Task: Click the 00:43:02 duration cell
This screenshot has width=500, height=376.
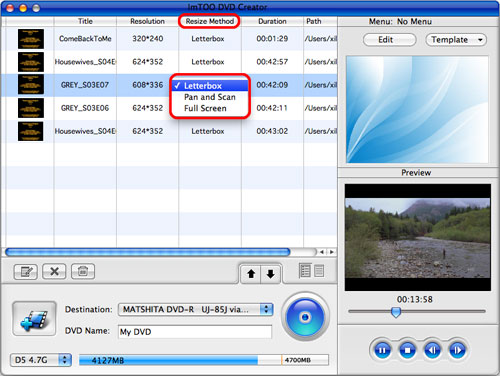Action: pos(272,131)
